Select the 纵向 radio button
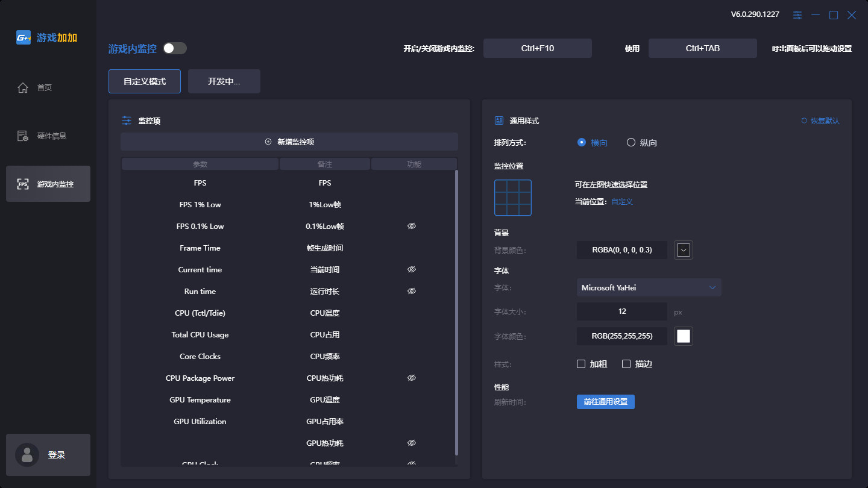 click(631, 143)
